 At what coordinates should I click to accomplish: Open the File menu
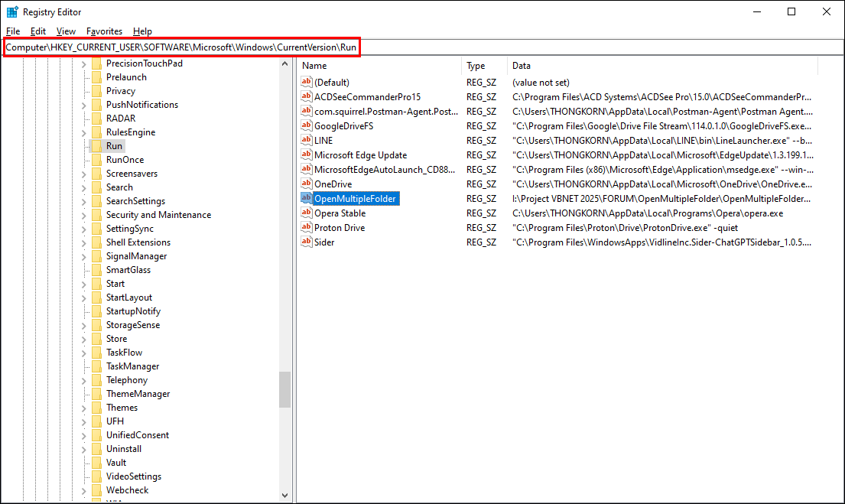tap(13, 31)
